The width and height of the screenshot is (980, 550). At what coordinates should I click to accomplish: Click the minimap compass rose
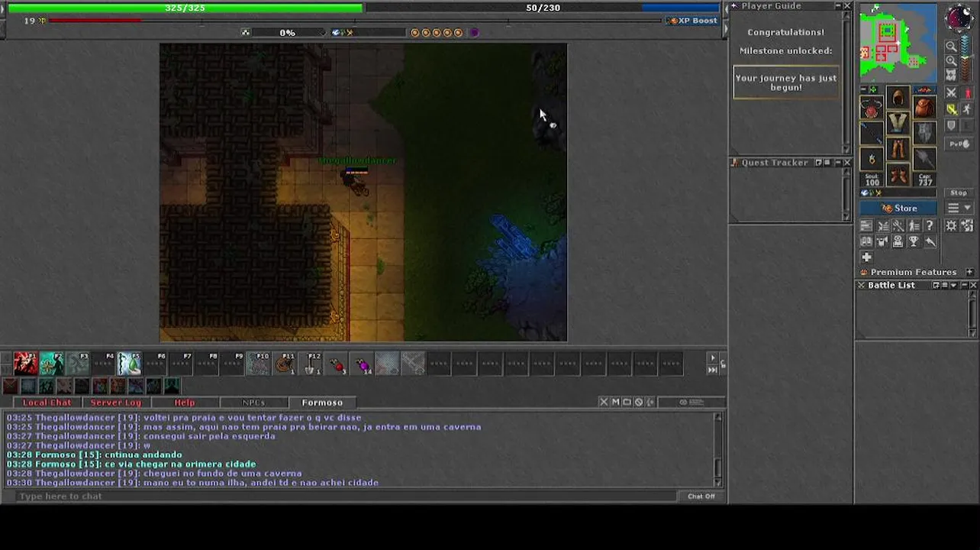click(x=959, y=18)
